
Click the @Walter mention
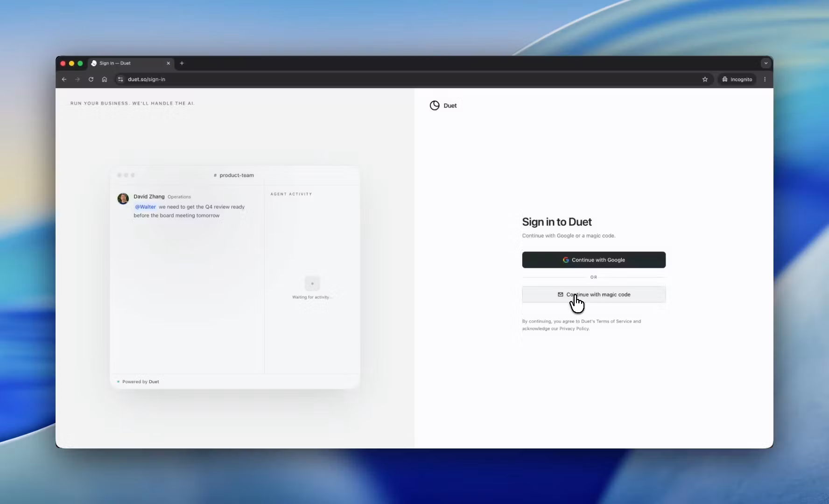click(x=145, y=207)
